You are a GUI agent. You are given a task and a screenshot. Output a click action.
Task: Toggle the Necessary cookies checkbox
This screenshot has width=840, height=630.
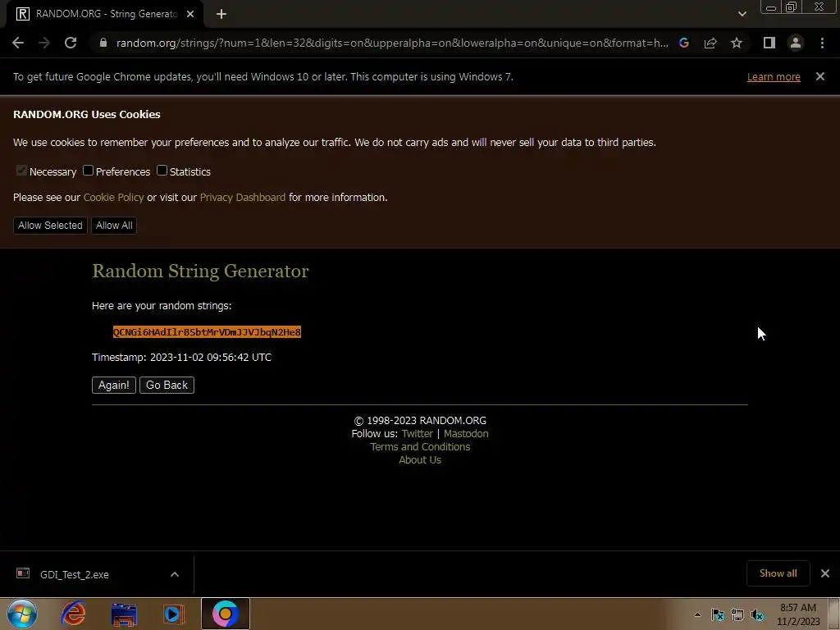(21, 171)
